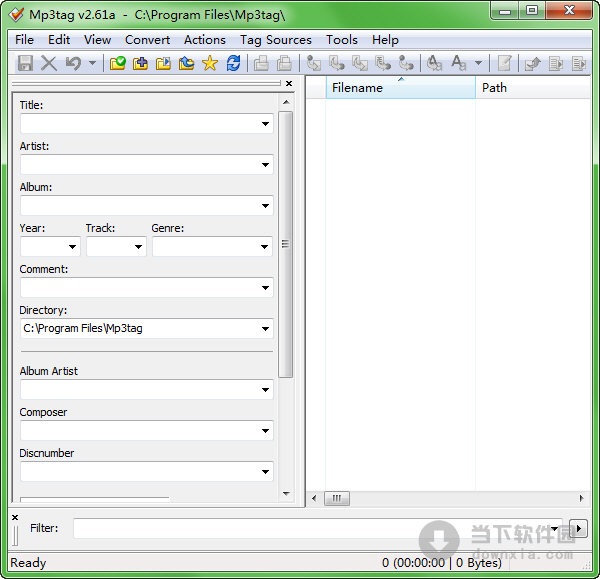Click Change directory folder with green check
This screenshot has width=600, height=579.
coord(117,63)
